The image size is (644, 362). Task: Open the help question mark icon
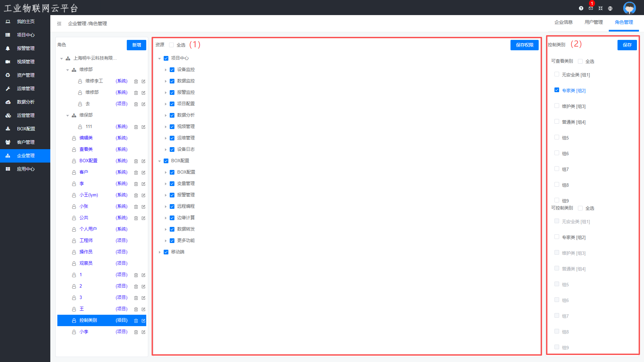[x=581, y=8]
